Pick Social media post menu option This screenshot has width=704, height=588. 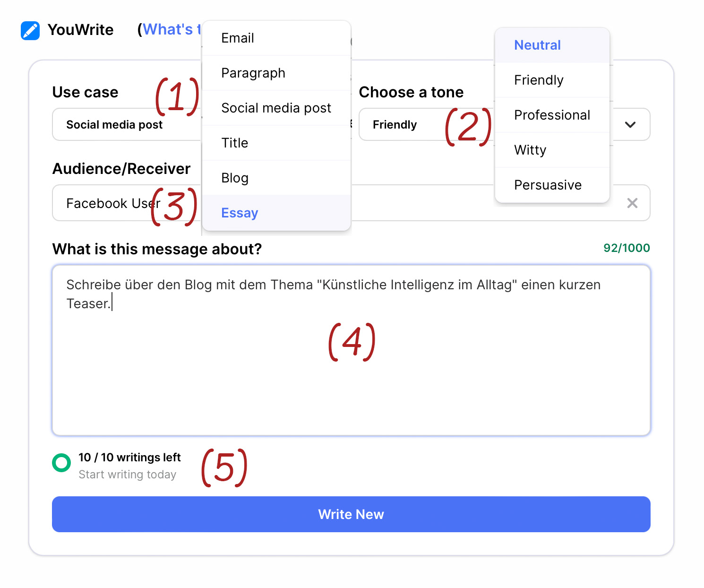tap(276, 108)
